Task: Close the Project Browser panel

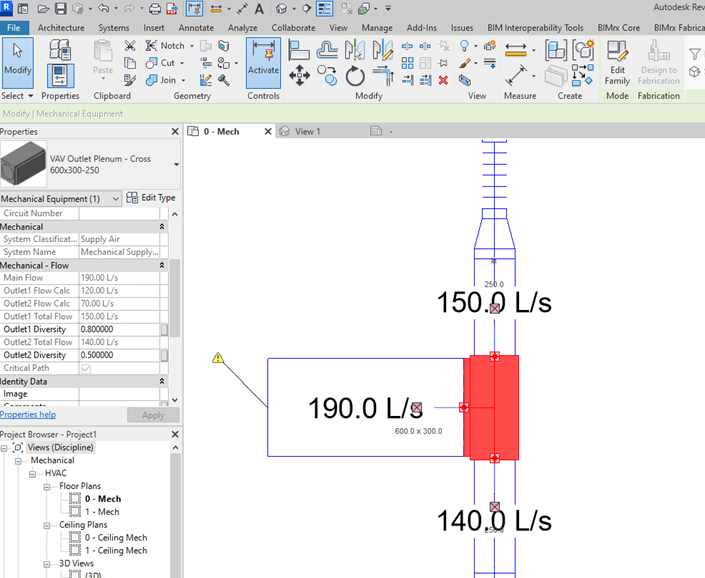Action: 175,435
